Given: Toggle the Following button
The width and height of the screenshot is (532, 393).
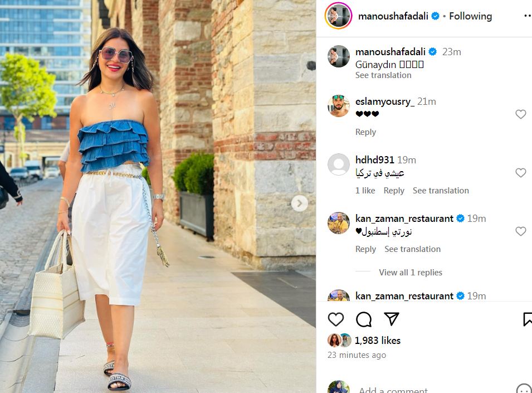Looking at the screenshot, I should 470,16.
